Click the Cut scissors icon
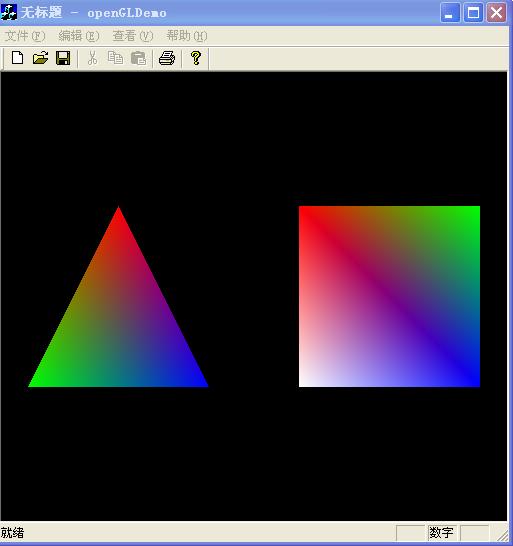 point(92,58)
